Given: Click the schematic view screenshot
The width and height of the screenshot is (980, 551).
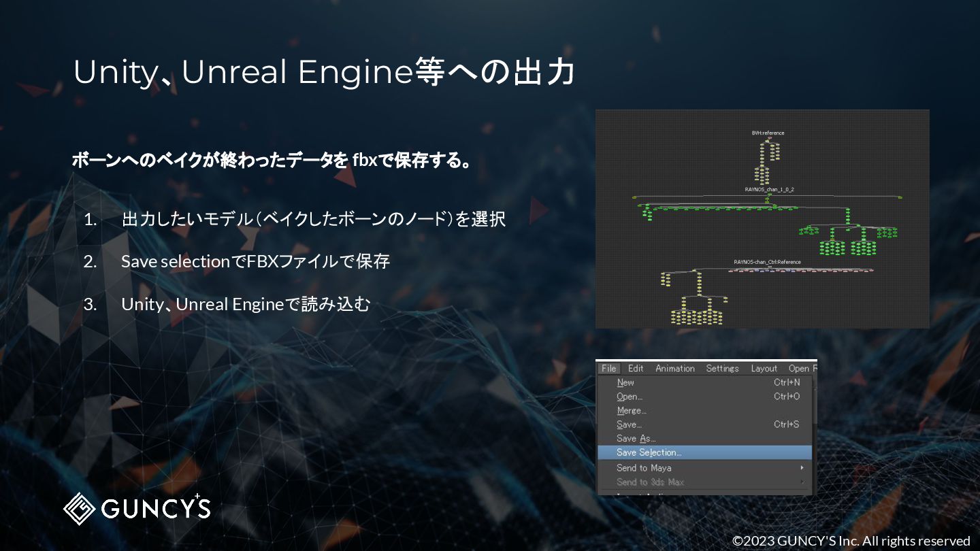Looking at the screenshot, I should pos(762,219).
